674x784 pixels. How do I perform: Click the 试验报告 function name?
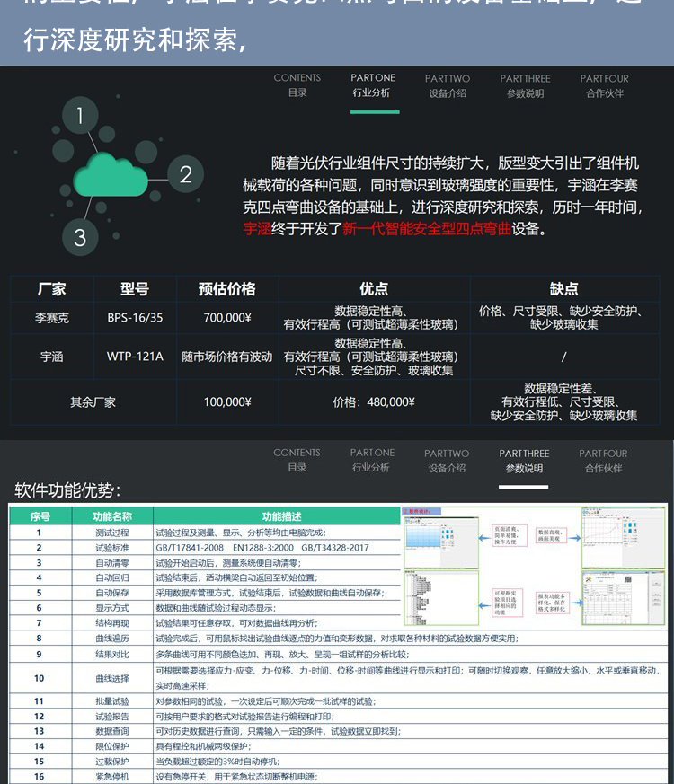pos(112,716)
